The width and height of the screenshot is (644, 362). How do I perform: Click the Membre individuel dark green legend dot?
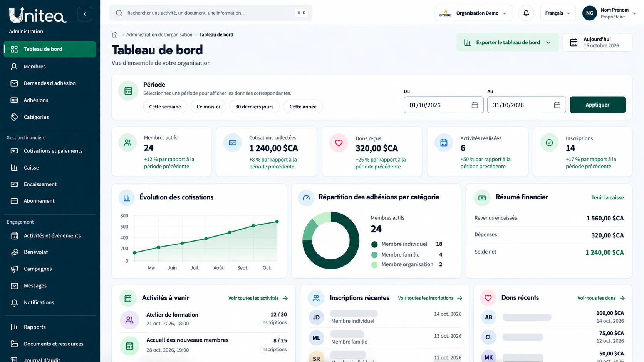374,244
